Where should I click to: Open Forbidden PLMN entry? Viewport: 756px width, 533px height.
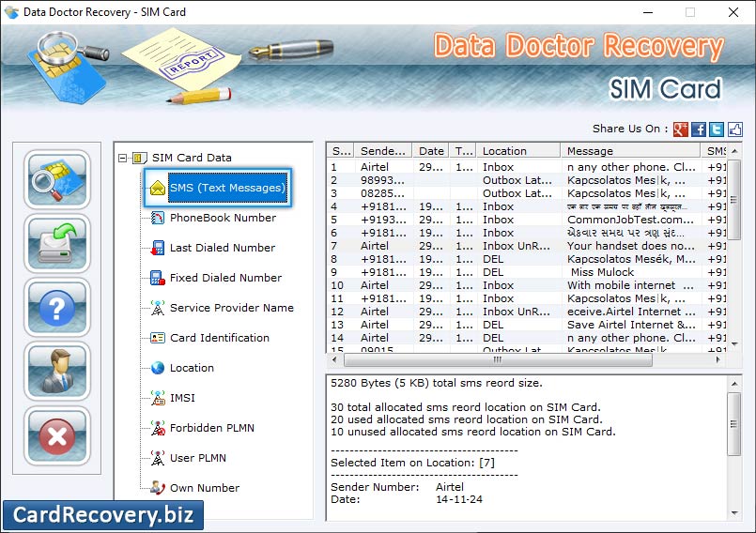pos(211,428)
